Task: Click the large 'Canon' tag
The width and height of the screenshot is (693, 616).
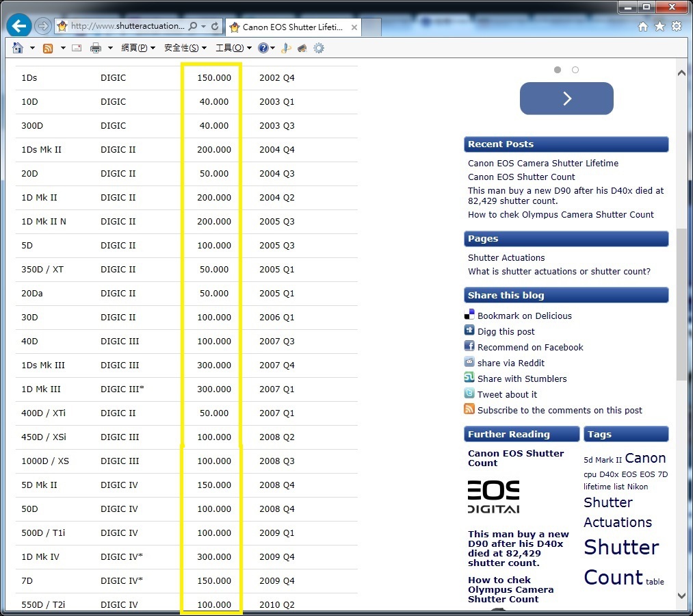Action: pyautogui.click(x=645, y=458)
